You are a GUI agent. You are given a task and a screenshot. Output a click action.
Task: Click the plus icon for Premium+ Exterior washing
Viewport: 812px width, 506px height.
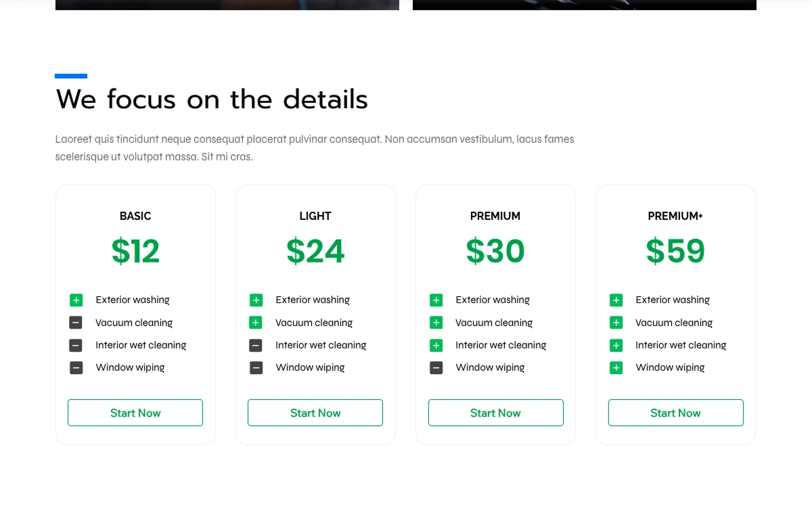coord(616,300)
